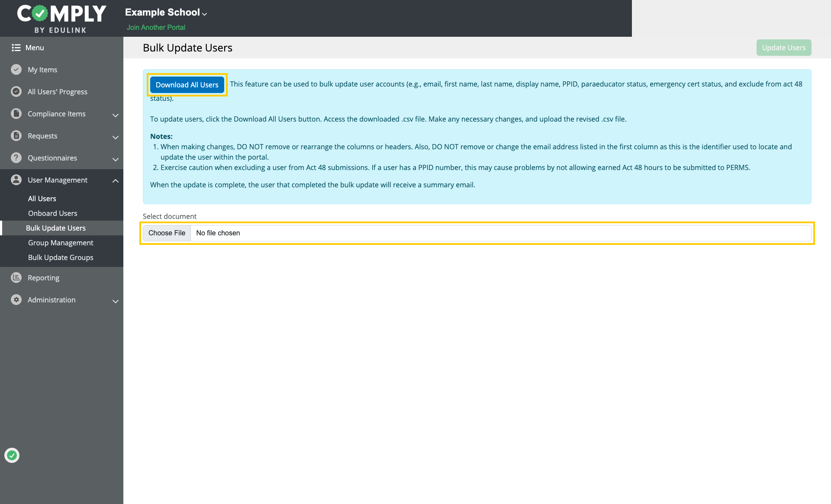Click the Choose File button
This screenshot has height=504, width=831.
[x=167, y=233]
